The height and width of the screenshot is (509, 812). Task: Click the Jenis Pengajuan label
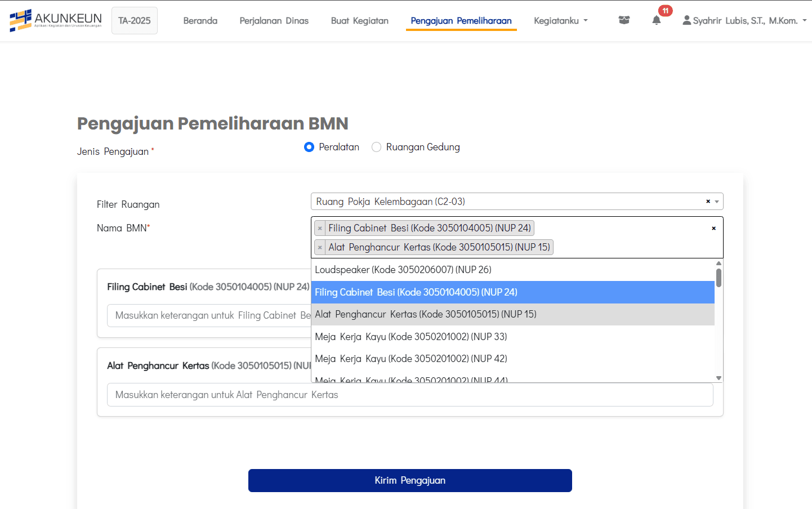point(115,151)
